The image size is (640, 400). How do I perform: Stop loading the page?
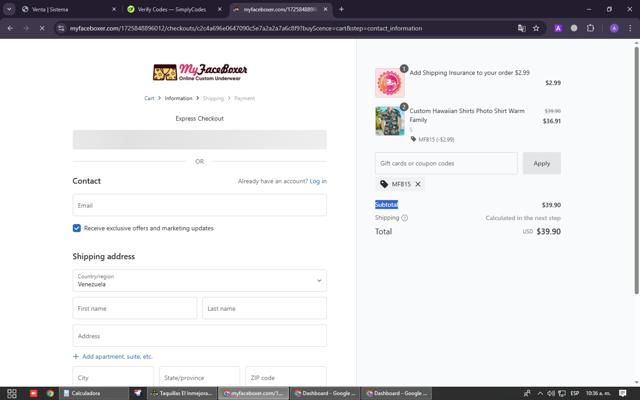[x=42, y=28]
